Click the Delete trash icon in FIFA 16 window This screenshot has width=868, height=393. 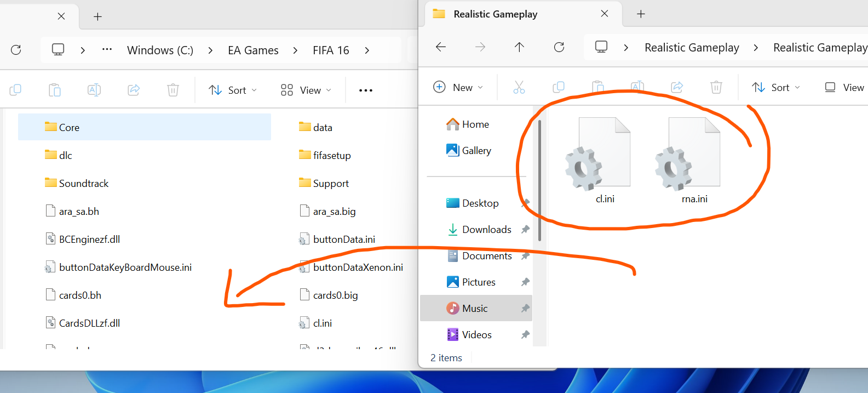[x=173, y=90]
